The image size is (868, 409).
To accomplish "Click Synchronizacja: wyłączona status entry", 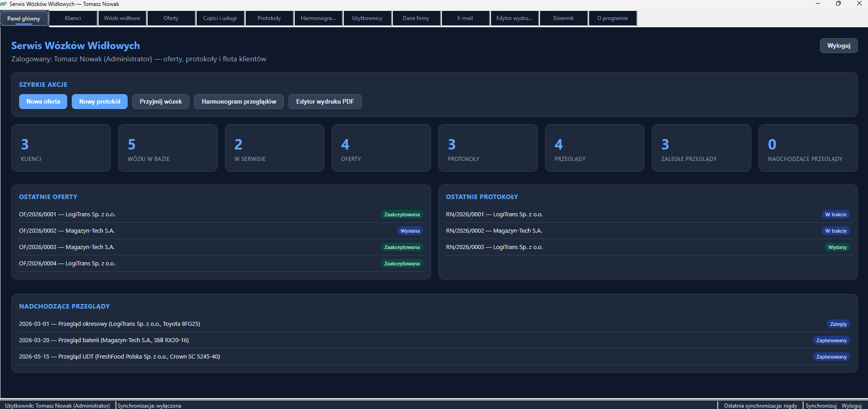I will pos(149,406).
